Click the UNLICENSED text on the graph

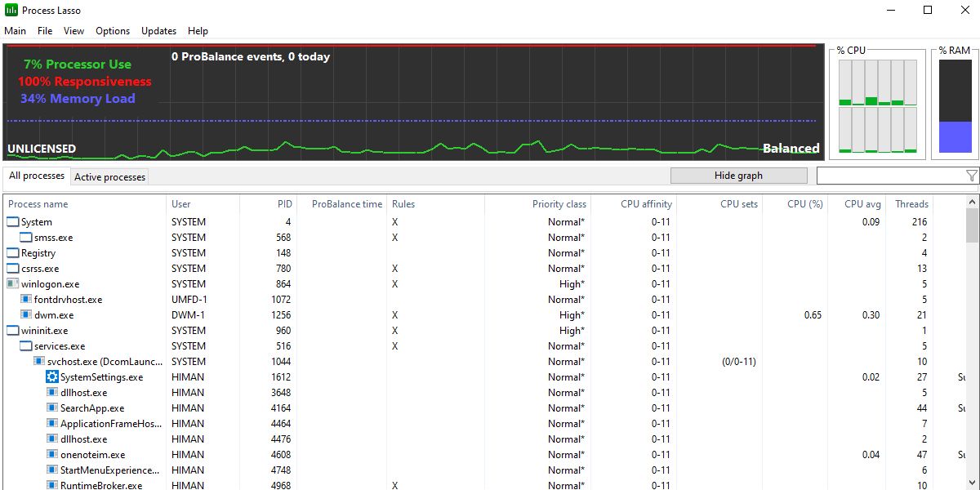click(42, 149)
